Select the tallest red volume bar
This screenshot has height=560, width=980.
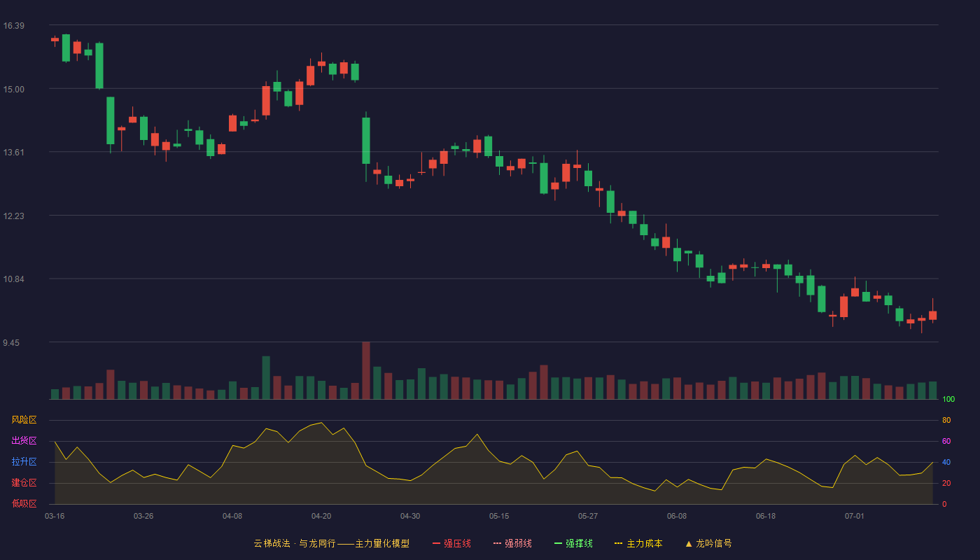(x=366, y=370)
